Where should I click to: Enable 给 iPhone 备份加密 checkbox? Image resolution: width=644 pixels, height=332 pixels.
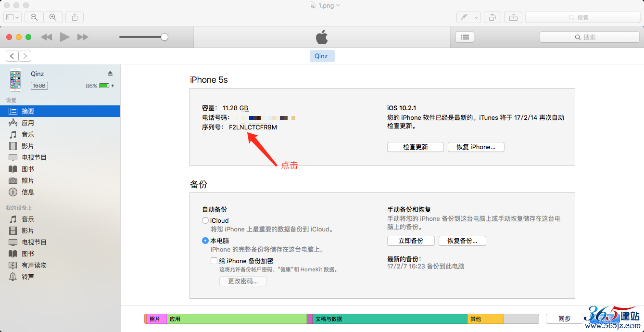[214, 261]
